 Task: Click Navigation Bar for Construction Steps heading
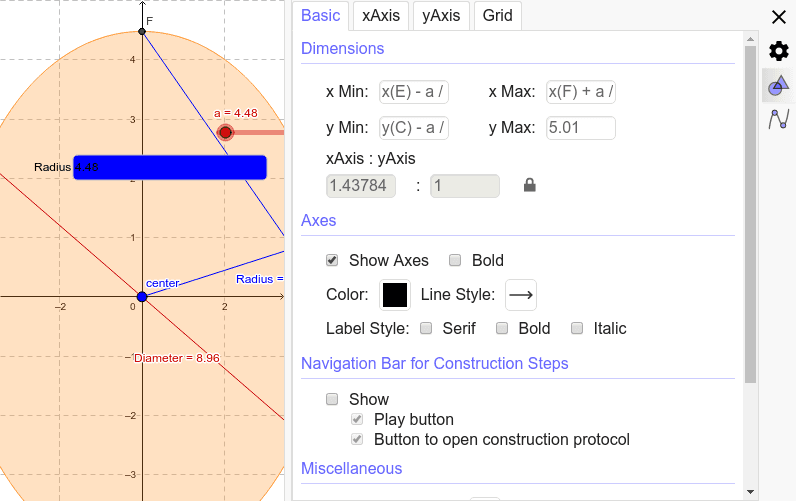pos(435,364)
